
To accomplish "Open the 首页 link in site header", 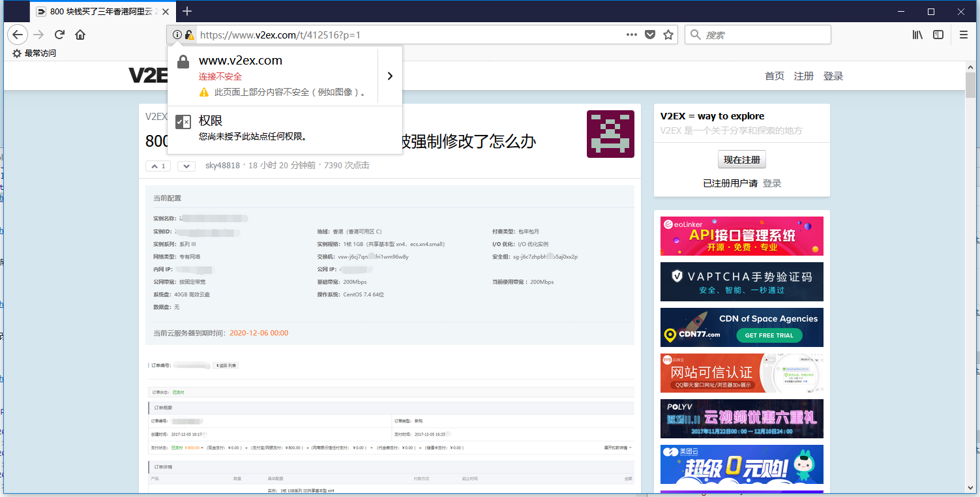I will (775, 76).
